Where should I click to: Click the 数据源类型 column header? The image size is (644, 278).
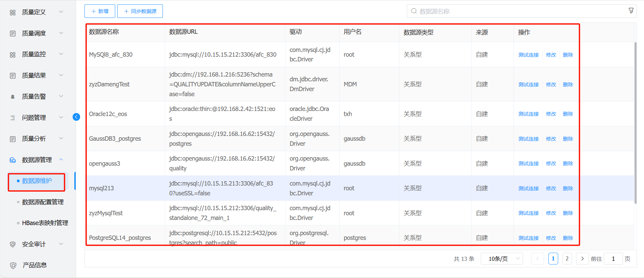[418, 32]
